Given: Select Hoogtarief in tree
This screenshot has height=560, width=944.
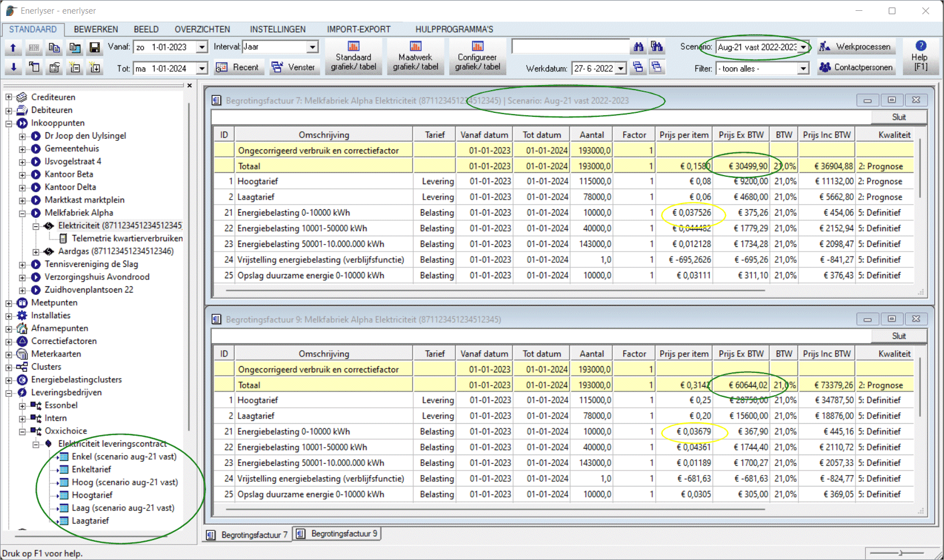Looking at the screenshot, I should (92, 495).
